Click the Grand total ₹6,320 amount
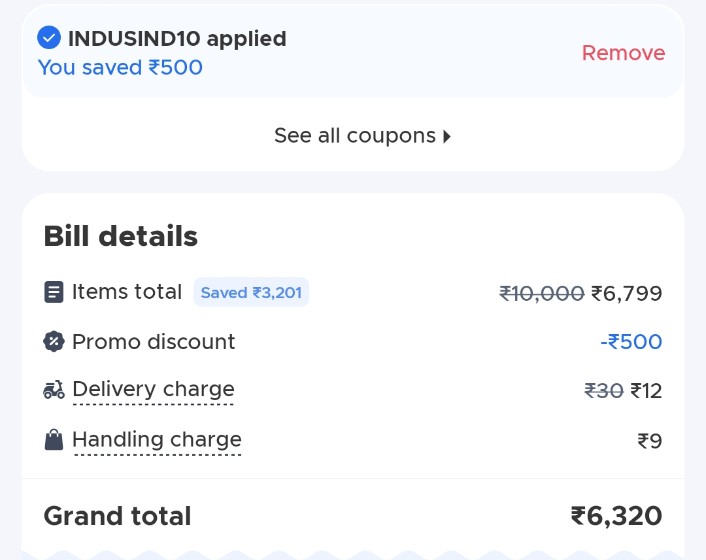 point(616,516)
